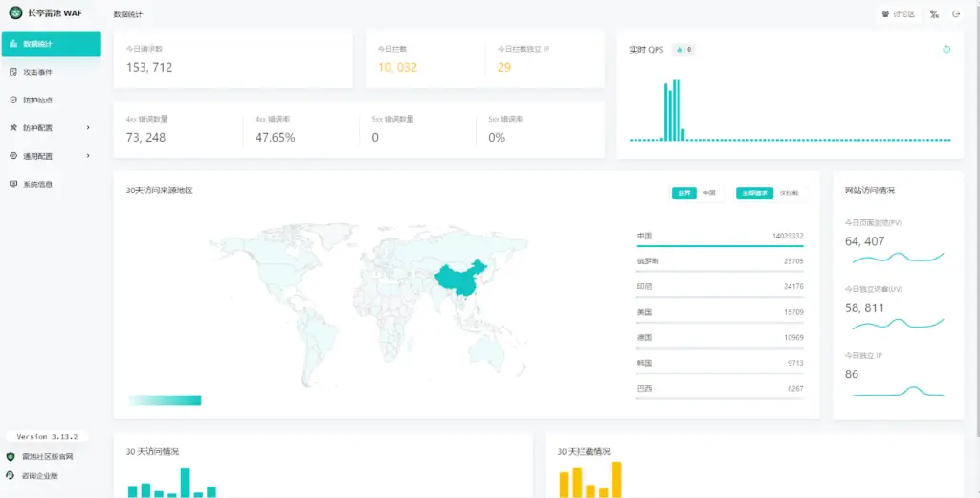Click the language switch icon in top bar
This screenshot has width=980, height=498.
(x=934, y=14)
